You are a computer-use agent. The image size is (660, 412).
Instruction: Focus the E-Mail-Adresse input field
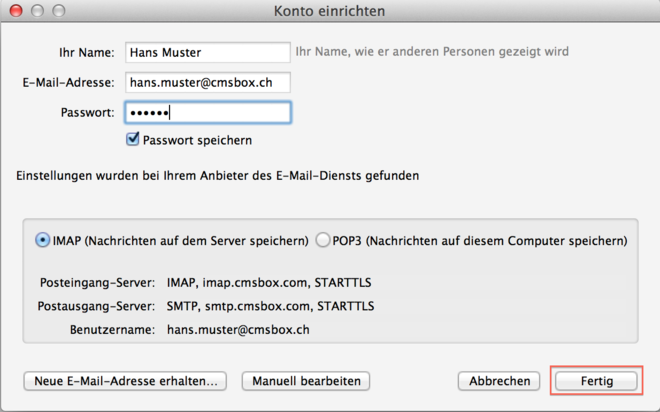(208, 82)
